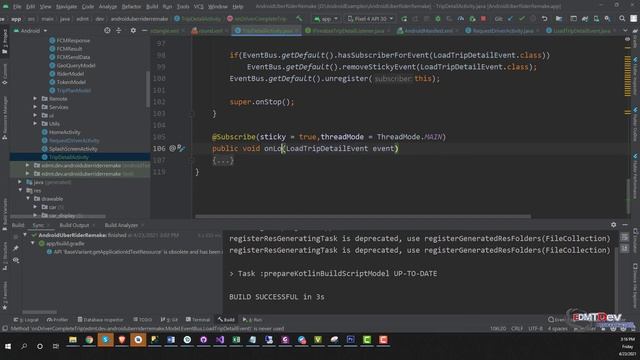Click the Make Project hammer icon
Screen dimensions: 640x360
(299, 19)
